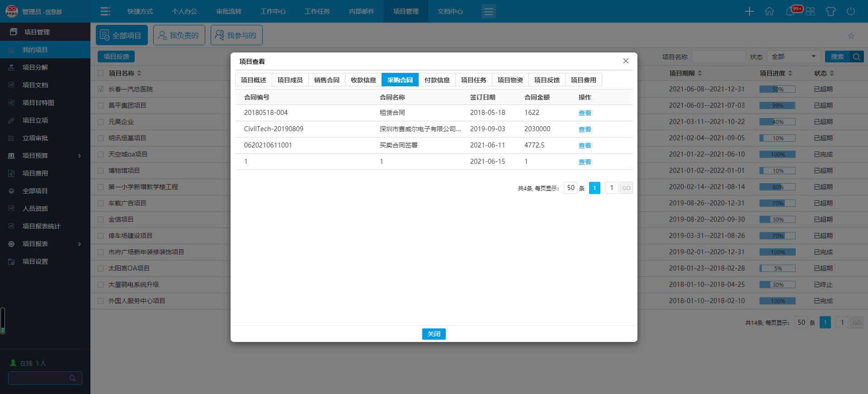Open the 状态 dropdown showing 全部
The image size is (868, 394).
click(x=793, y=57)
